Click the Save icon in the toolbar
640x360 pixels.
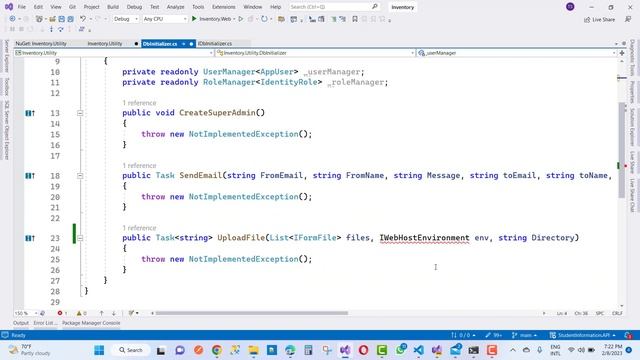(61, 19)
